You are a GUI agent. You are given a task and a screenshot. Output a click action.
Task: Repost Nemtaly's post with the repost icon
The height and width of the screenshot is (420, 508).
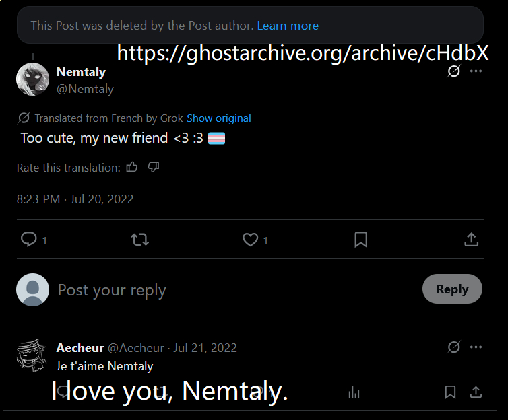pos(139,240)
